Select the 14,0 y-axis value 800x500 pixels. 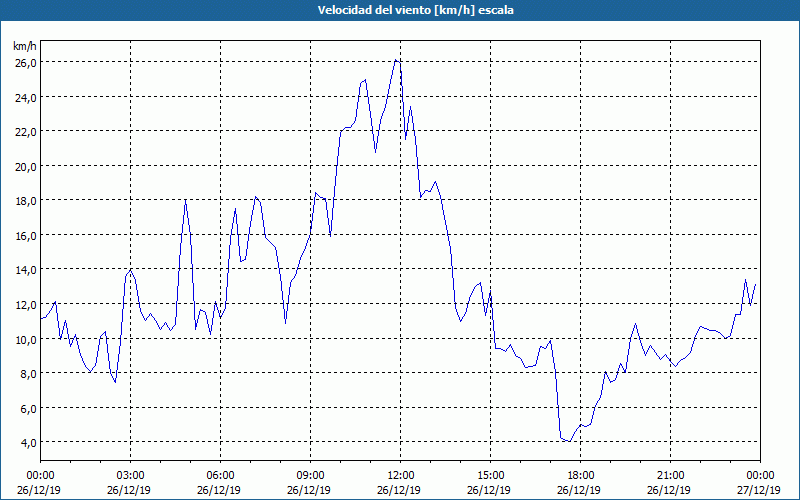tap(25, 269)
